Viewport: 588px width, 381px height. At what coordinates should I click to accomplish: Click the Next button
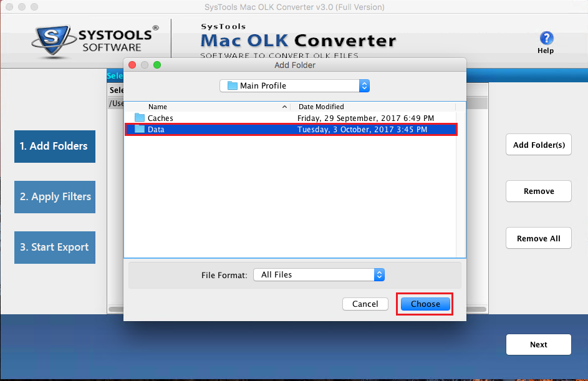click(x=539, y=345)
